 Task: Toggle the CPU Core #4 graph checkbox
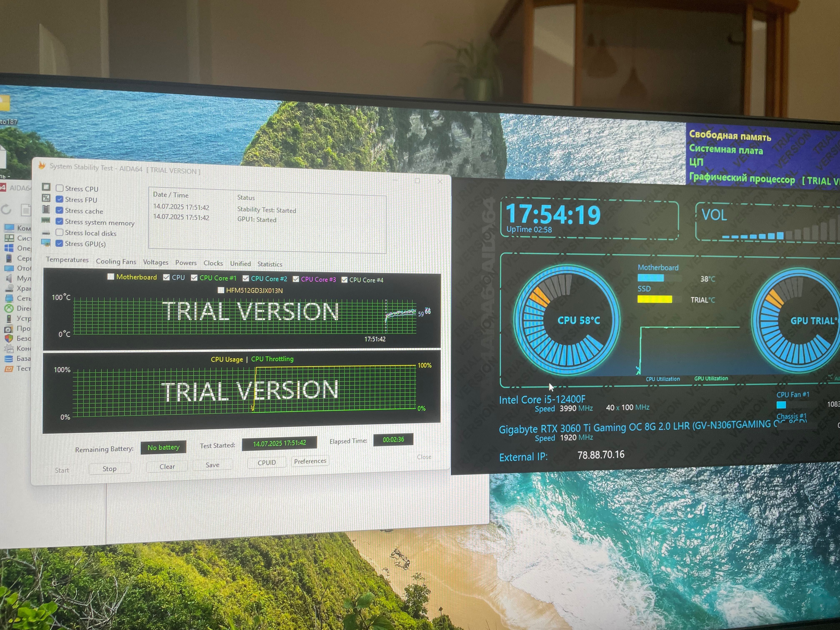coord(344,280)
